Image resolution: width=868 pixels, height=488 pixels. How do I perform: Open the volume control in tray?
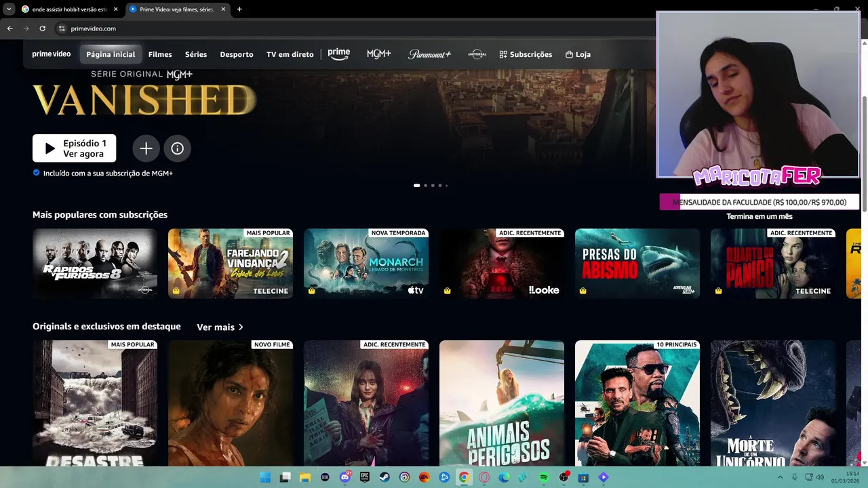pos(820,477)
